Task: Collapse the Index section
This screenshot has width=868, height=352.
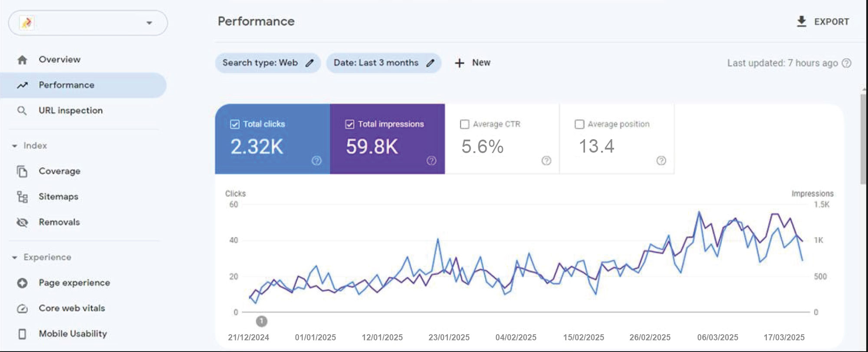Action: coord(15,146)
